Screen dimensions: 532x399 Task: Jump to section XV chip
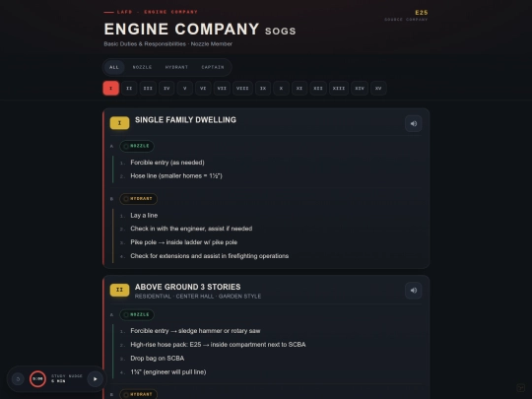click(378, 89)
